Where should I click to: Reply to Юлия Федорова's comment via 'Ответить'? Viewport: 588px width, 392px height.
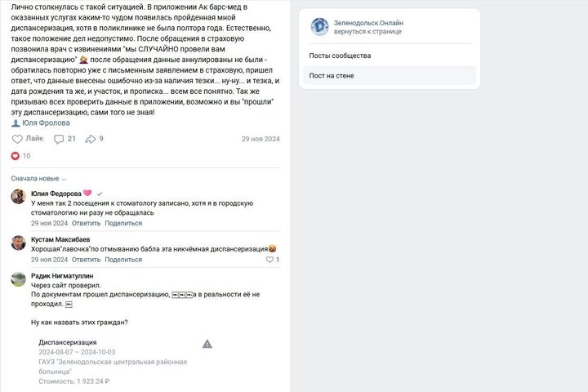[86, 223]
